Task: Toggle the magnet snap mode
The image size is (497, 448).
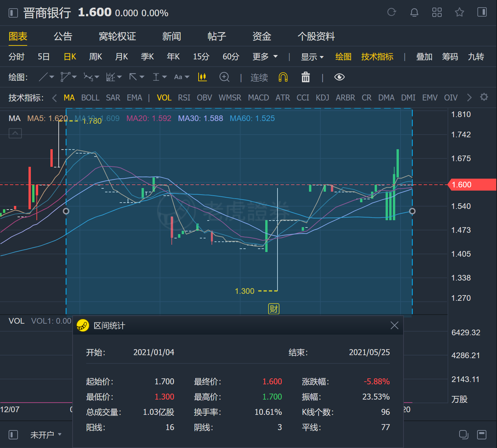Action: (283, 77)
